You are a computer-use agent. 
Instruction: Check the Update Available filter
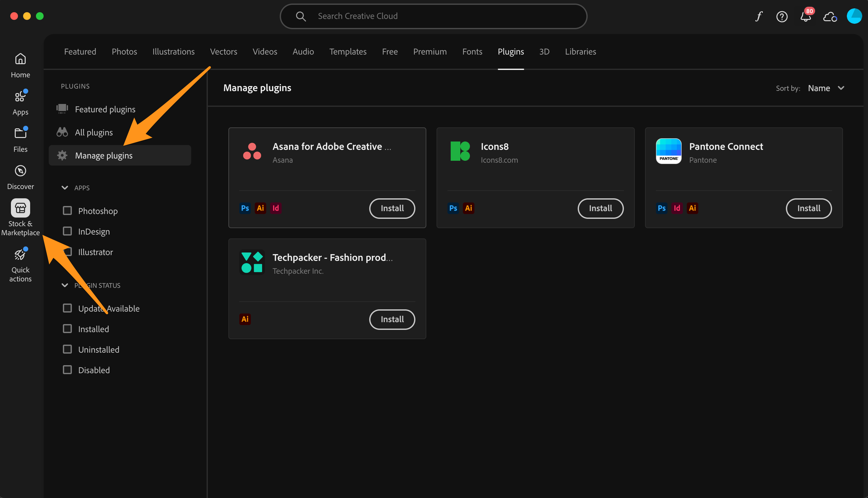point(67,308)
